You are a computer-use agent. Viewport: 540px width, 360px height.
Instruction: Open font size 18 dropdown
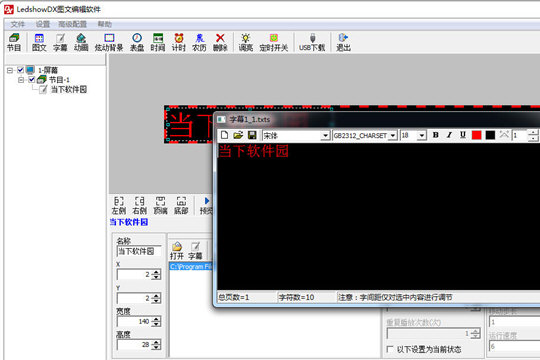click(422, 136)
